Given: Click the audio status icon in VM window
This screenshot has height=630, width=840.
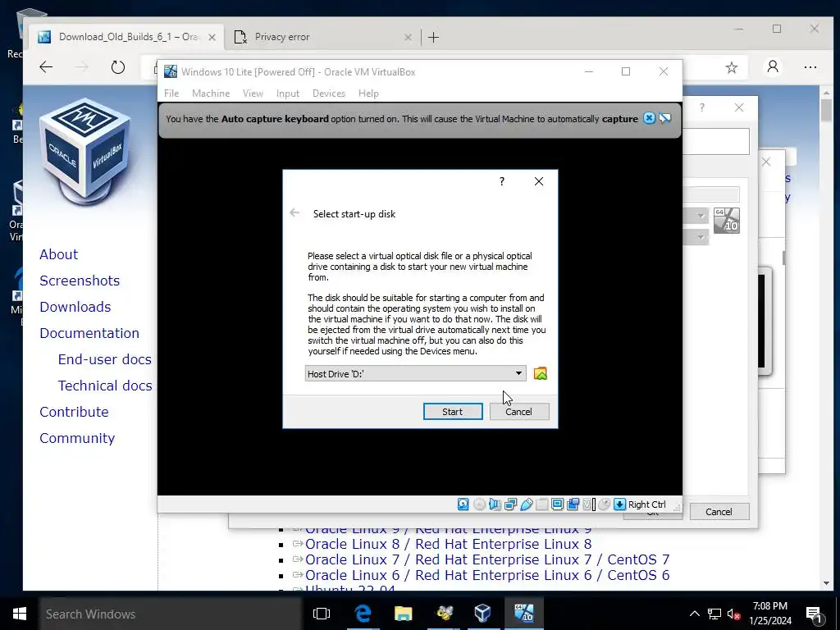Looking at the screenshot, I should (495, 504).
